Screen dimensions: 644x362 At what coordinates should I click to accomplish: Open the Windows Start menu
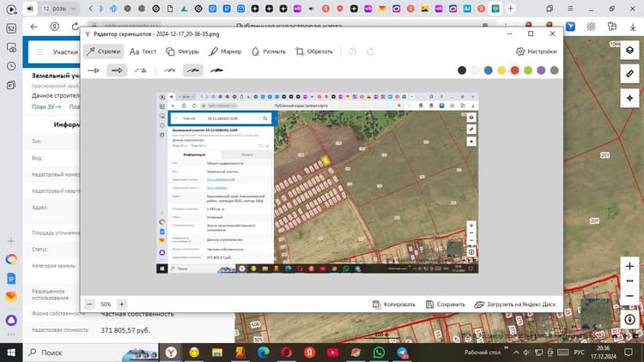pyautogui.click(x=11, y=353)
